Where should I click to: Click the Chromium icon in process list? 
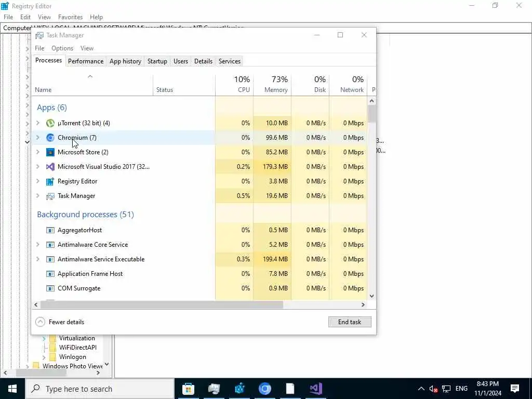50,138
